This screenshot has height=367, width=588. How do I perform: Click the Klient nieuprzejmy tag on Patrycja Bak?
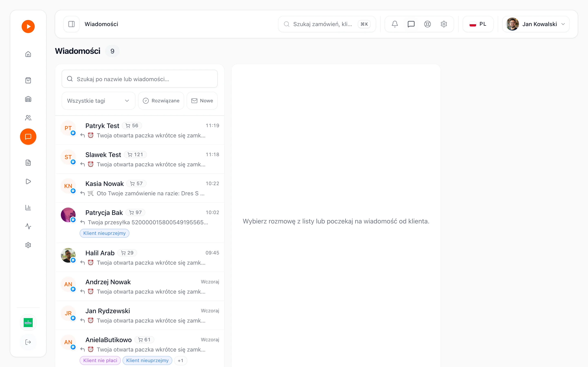tap(105, 233)
